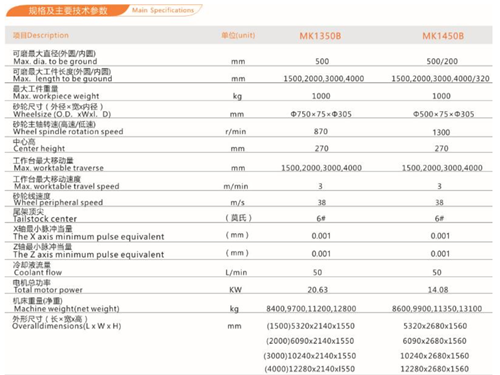The width and height of the screenshot is (500, 375).
Task: Click the unit column header
Action: pyautogui.click(x=238, y=35)
